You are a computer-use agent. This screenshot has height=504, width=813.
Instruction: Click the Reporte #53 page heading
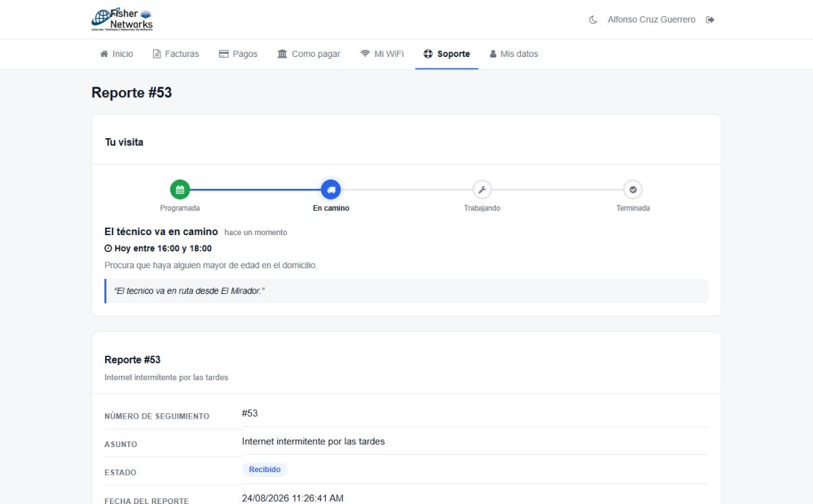click(131, 93)
